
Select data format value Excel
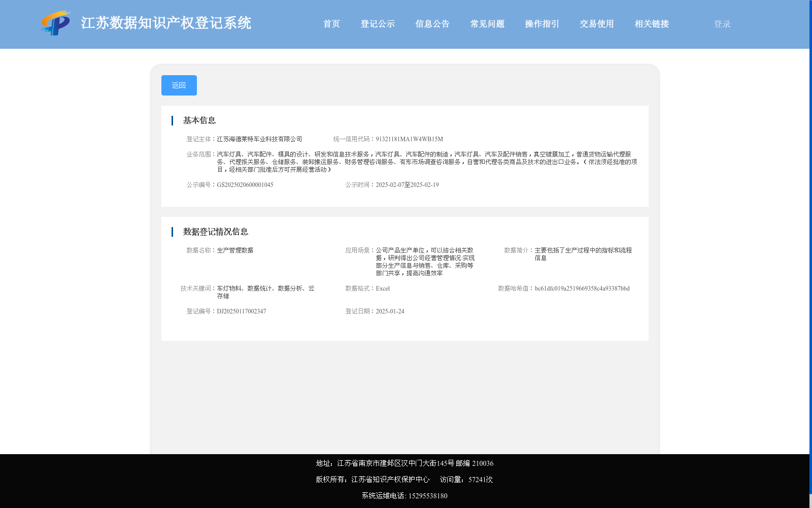[x=383, y=289]
